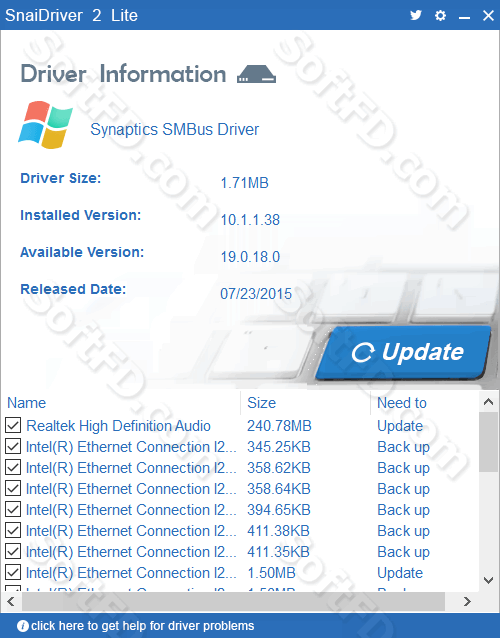Click the 1.50MB size cell with Update status

271,573
